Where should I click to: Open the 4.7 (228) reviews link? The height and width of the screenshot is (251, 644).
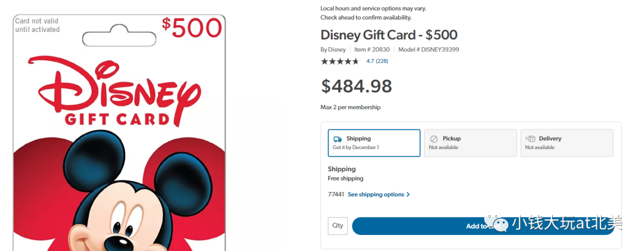(377, 61)
